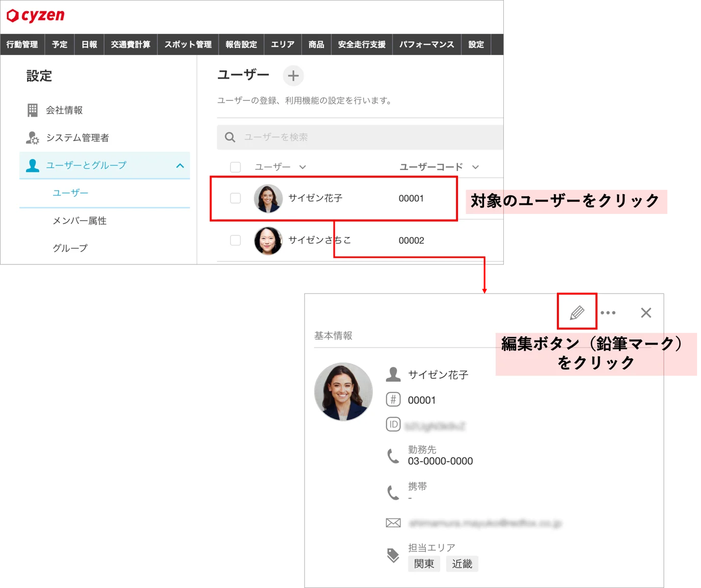The image size is (701, 588).
Task: Open the ユーザーコード column dropdown
Action: coord(475,167)
